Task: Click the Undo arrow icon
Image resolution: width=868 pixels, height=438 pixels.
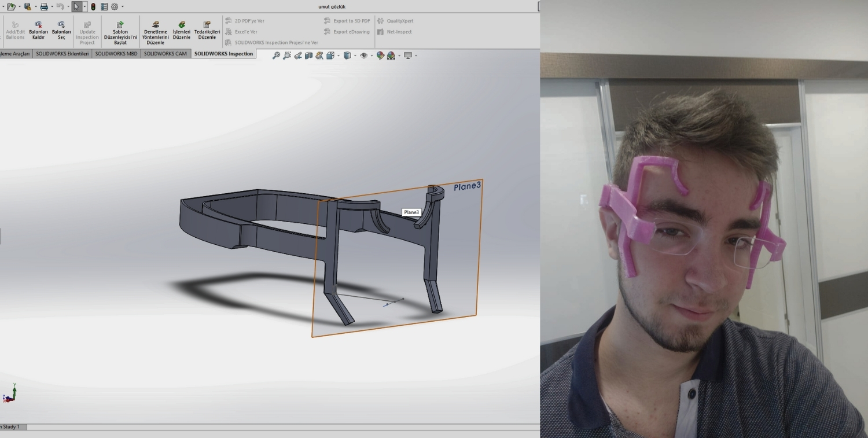Action: 60,7
